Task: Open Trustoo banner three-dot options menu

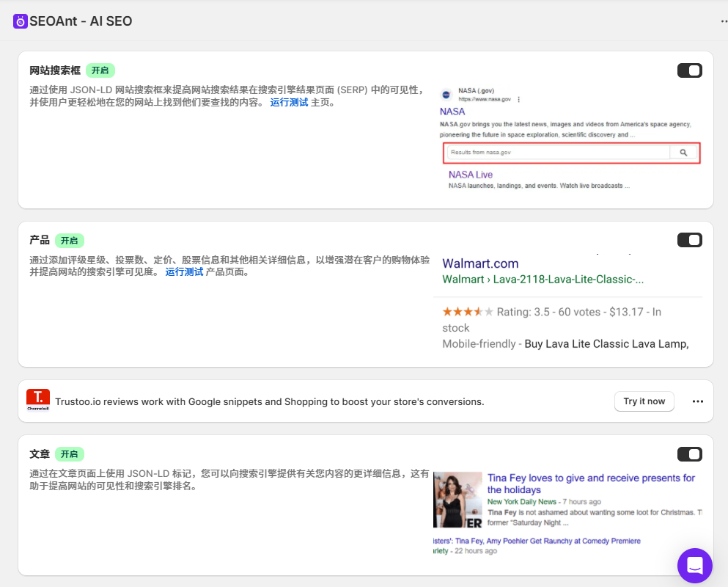Action: (x=697, y=401)
